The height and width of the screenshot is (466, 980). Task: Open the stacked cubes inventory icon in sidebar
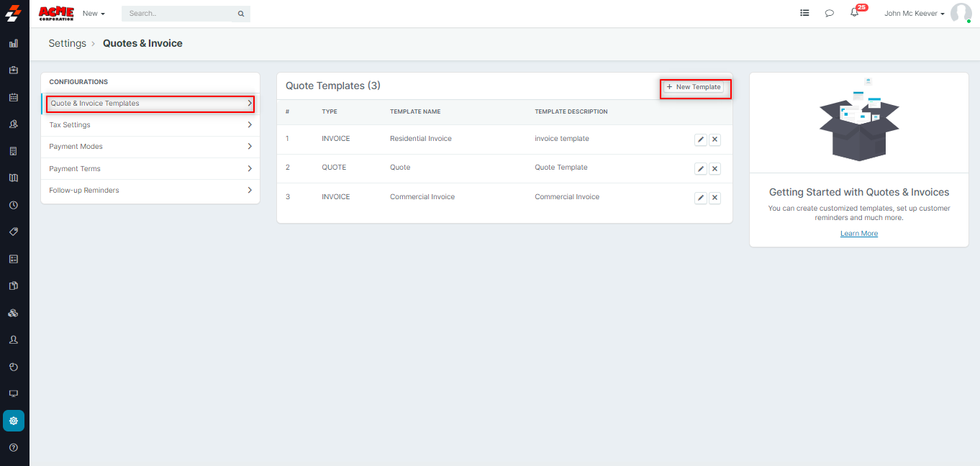pyautogui.click(x=13, y=313)
